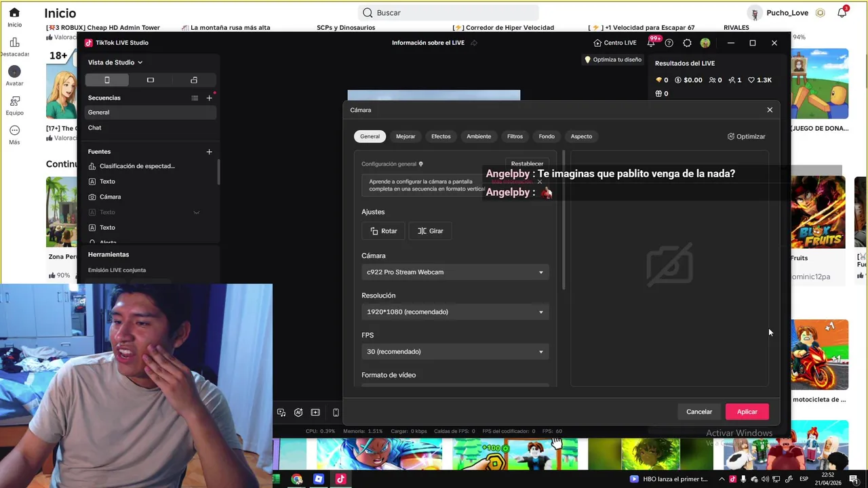The height and width of the screenshot is (488, 868).
Task: Open Emisión LIVE conjunta tool
Action: tap(117, 270)
